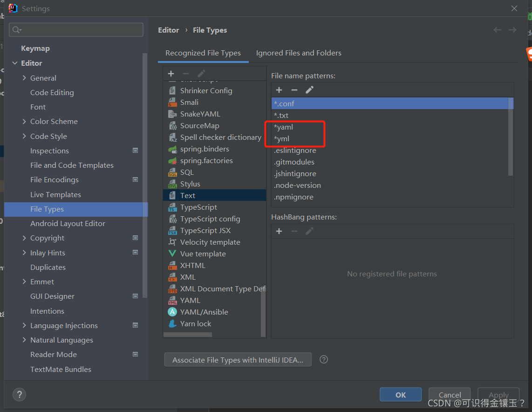Select the YAML file type

pyautogui.click(x=214, y=300)
